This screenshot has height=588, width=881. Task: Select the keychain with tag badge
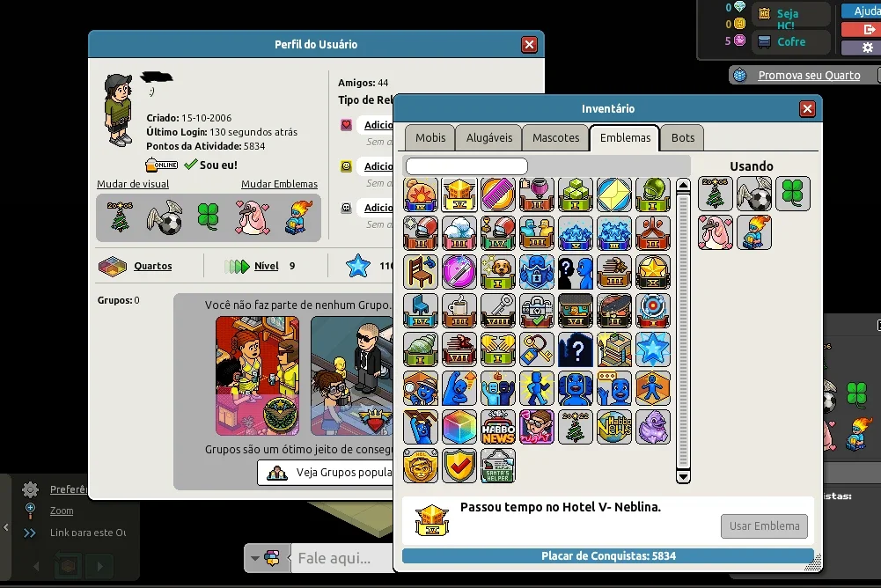click(x=537, y=349)
